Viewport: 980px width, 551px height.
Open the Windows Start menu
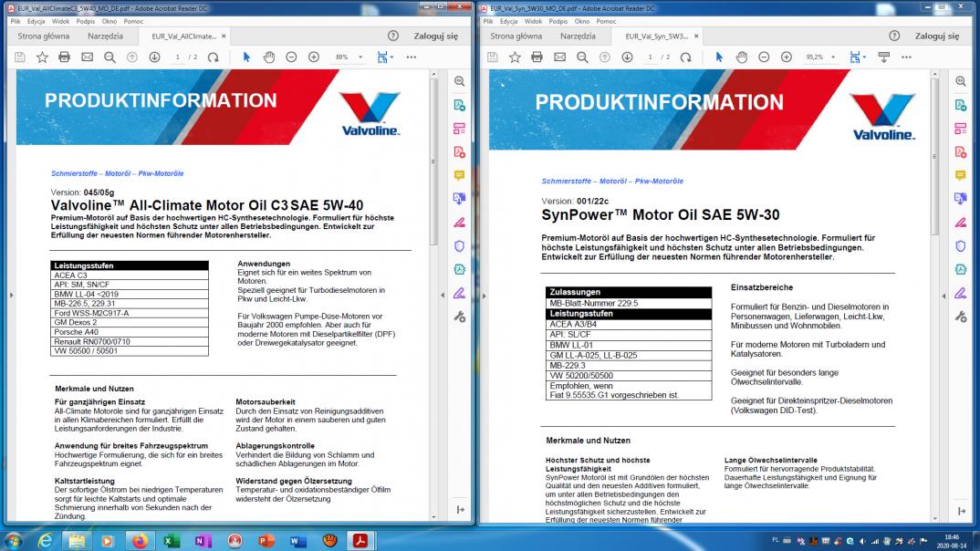[x=14, y=541]
